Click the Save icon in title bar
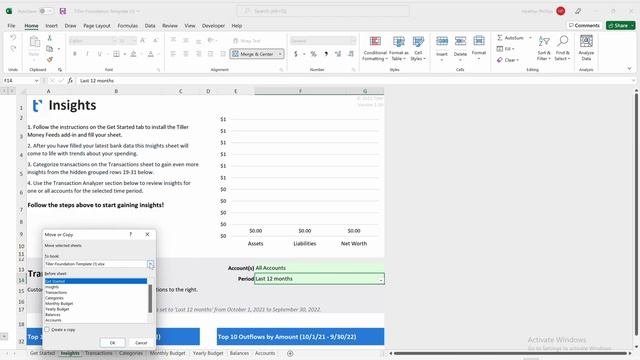The image size is (640, 360). [62, 11]
